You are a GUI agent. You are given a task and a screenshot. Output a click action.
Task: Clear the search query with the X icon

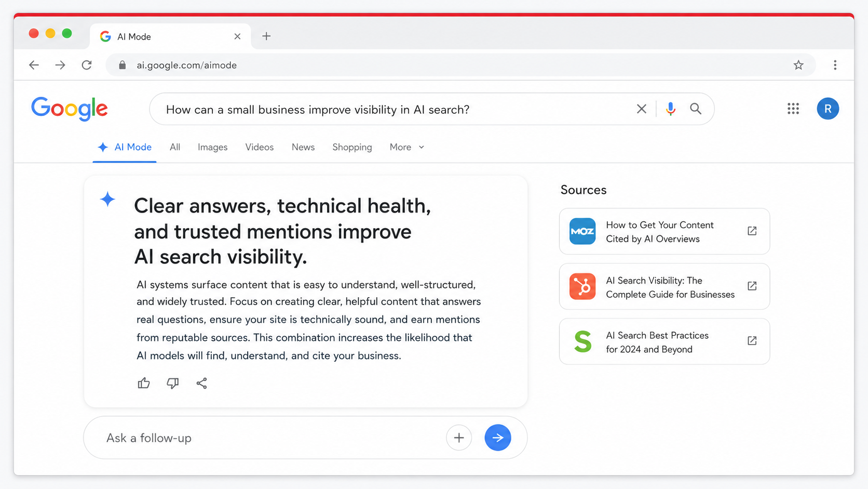pos(642,109)
